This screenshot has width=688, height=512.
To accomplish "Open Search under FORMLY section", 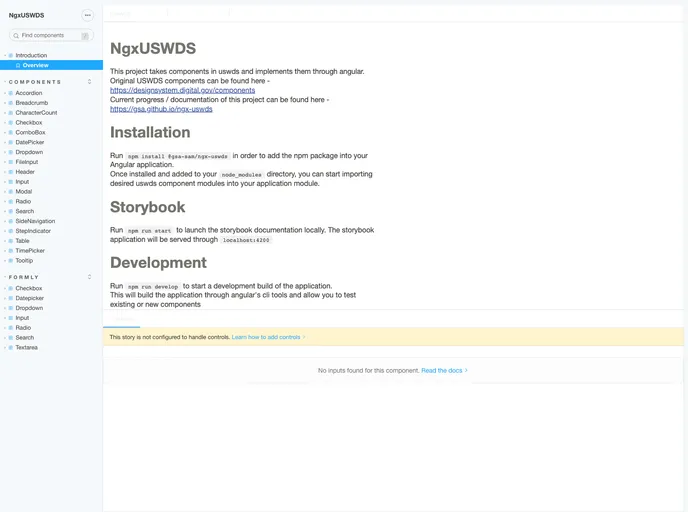I will [25, 338].
